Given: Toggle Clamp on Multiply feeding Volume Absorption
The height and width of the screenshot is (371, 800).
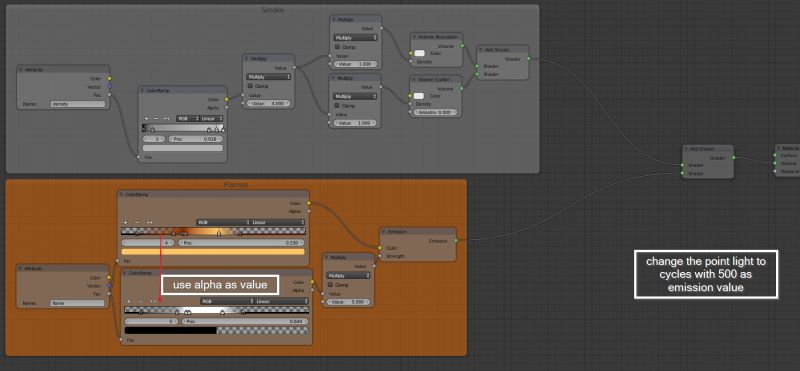Looking at the screenshot, I should point(337,46).
